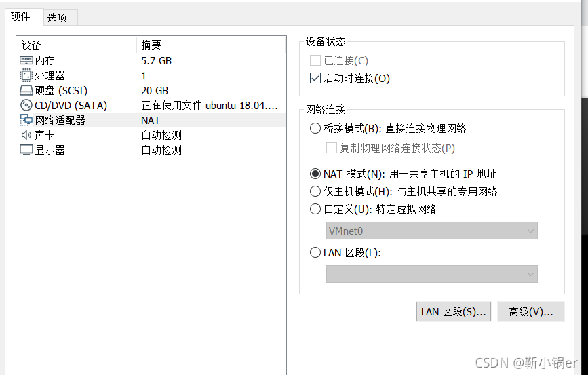588x375 pixels.
Task: Select the network adapter (网络适配器) icon
Action: point(26,120)
